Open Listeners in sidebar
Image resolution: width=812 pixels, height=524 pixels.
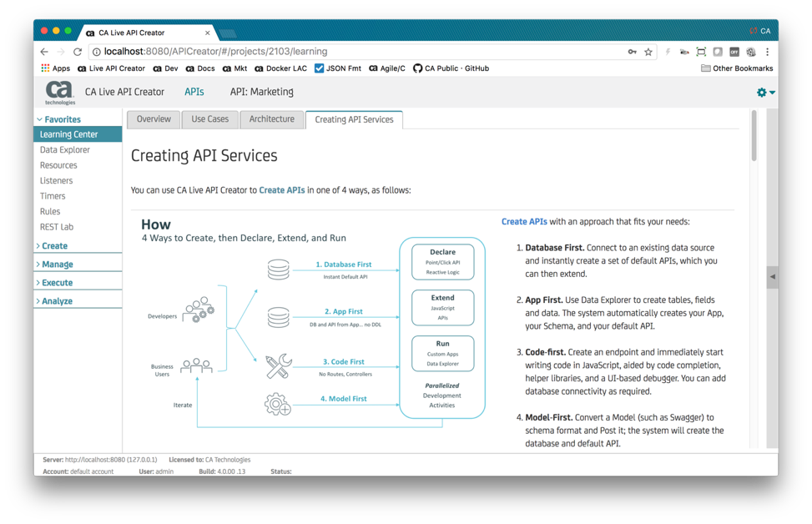(x=57, y=181)
